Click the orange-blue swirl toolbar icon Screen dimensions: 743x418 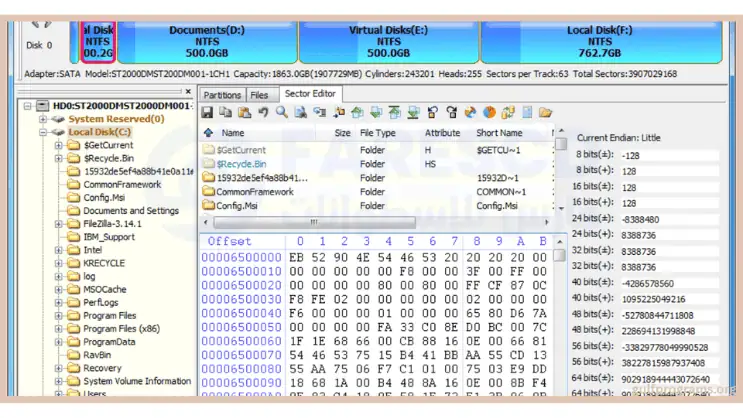point(470,112)
